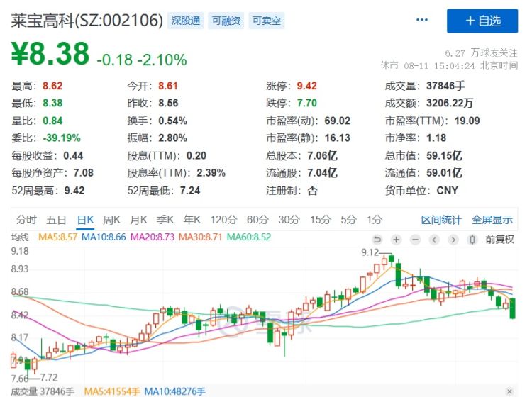Image resolution: width=532 pixels, height=397 pixels.
Task: Select the 日K daily candlestick tab
Action: (x=85, y=220)
